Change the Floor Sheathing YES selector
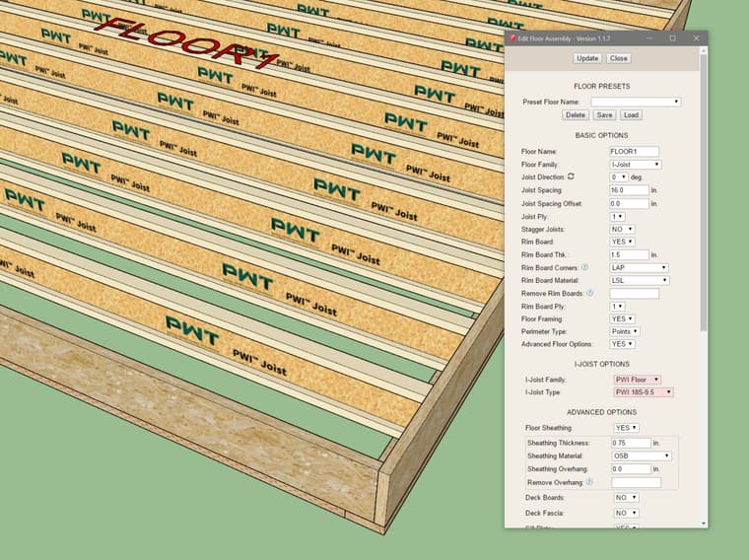The width and height of the screenshot is (749, 560). point(626,428)
